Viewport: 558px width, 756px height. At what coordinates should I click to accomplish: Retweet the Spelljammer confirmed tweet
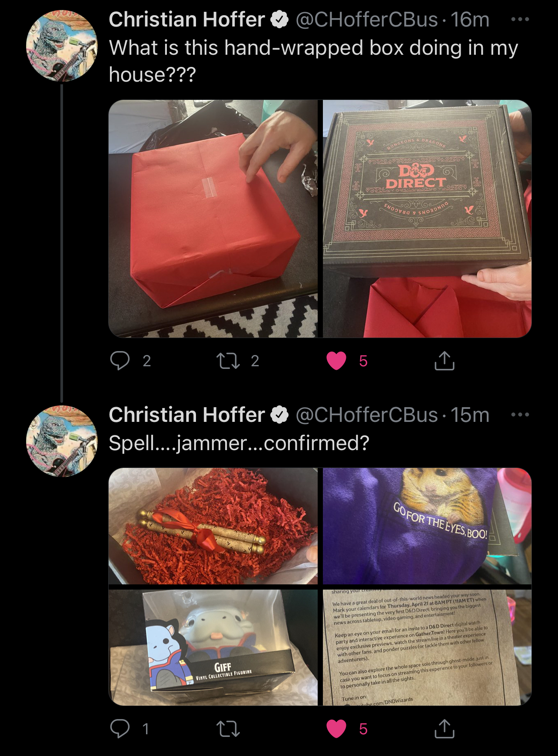click(x=228, y=729)
